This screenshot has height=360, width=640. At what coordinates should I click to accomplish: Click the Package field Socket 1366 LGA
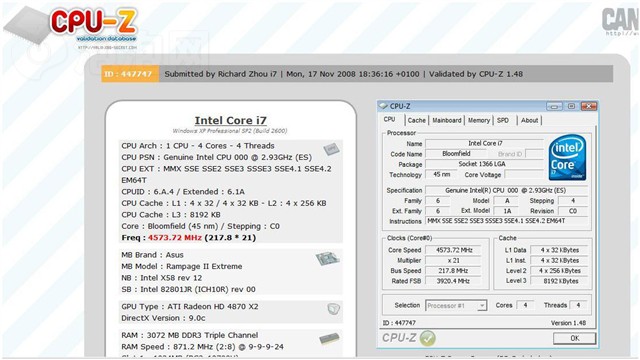[484, 164]
